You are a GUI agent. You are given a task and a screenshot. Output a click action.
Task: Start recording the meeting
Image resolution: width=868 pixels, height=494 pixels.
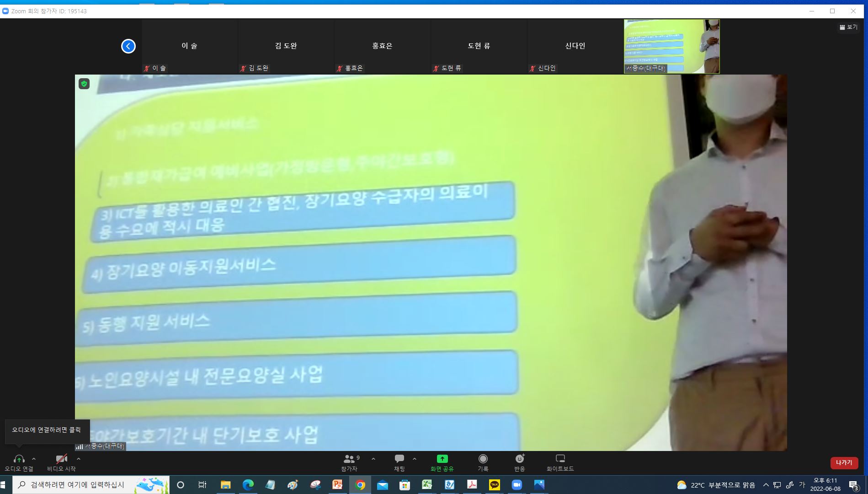coord(483,462)
